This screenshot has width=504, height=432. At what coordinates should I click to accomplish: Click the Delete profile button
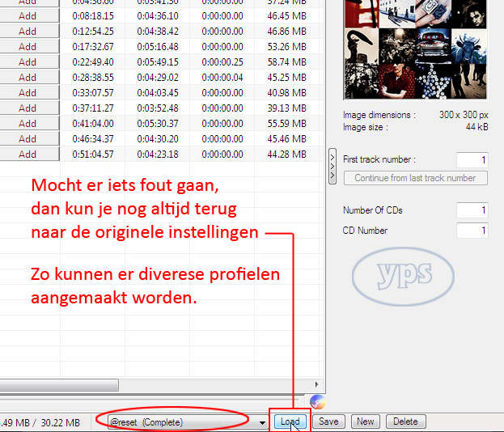pos(405,421)
